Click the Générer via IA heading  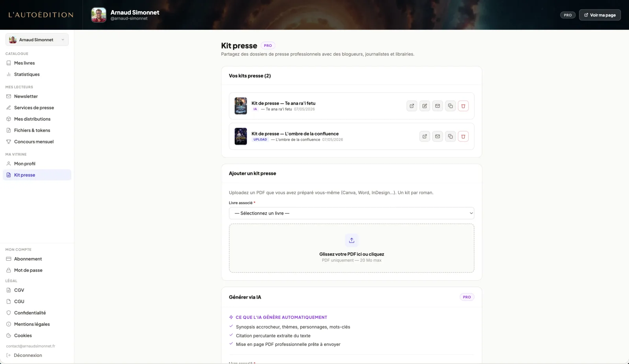pyautogui.click(x=245, y=297)
